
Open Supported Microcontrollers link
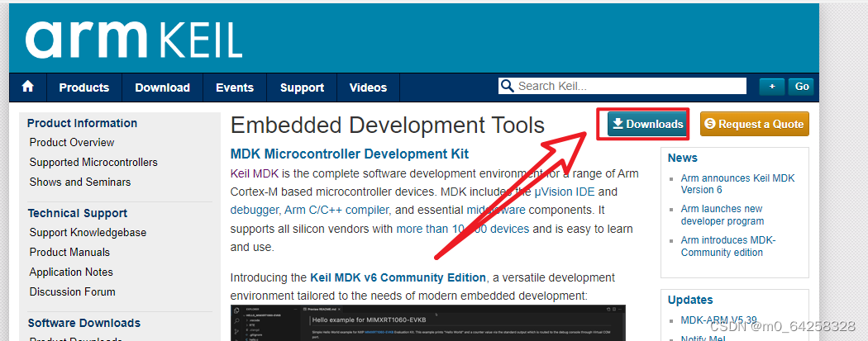(93, 163)
